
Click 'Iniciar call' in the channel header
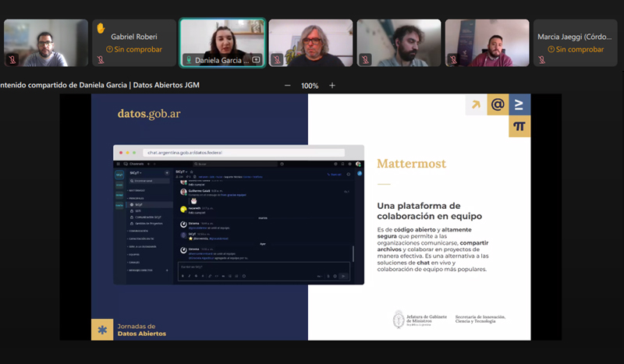335,175
